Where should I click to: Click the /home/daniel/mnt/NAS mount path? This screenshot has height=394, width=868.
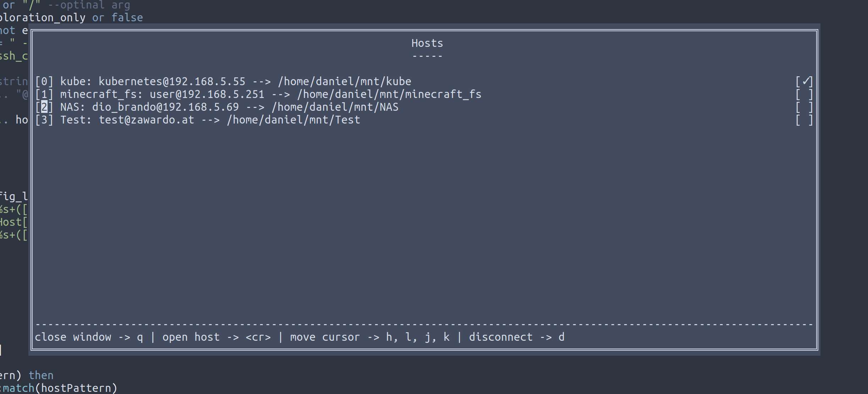[x=335, y=107]
